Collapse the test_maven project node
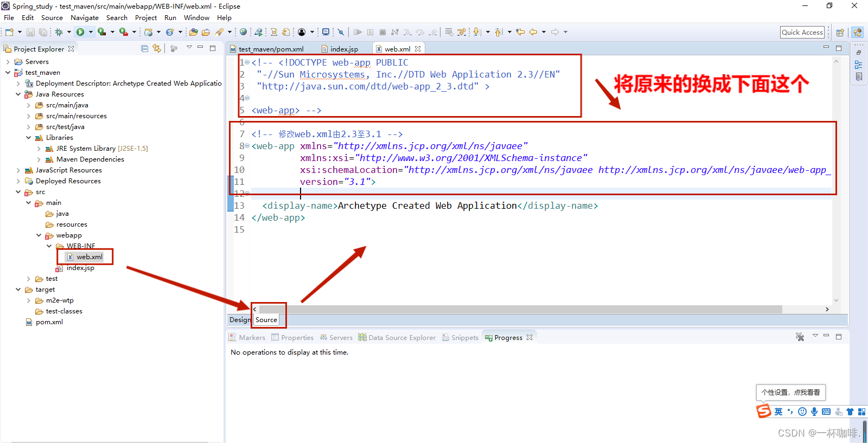The image size is (868, 443). coord(8,72)
